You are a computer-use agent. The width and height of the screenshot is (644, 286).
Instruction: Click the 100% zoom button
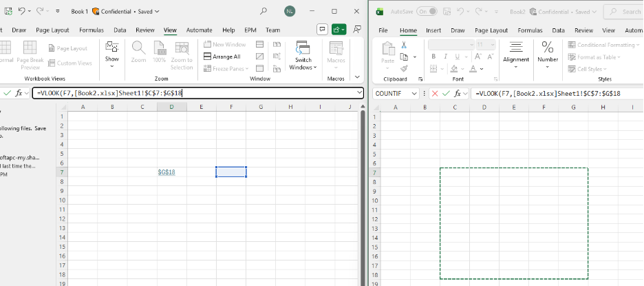pyautogui.click(x=159, y=52)
